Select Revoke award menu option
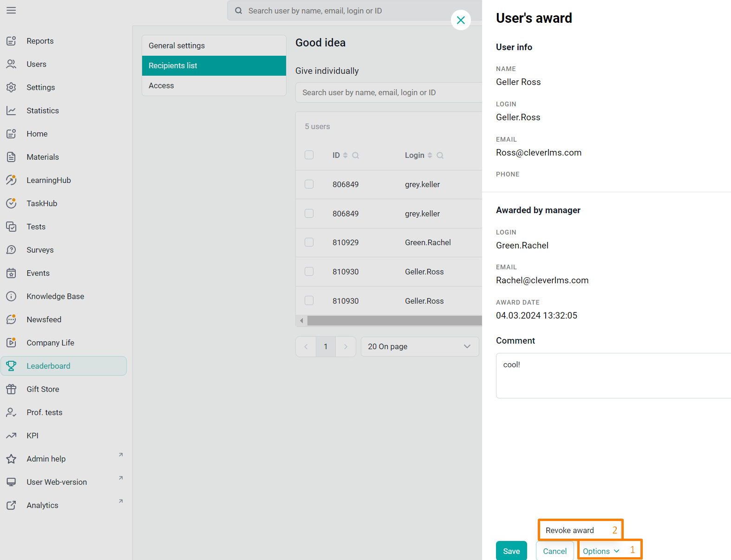This screenshot has height=560, width=731. [570, 530]
